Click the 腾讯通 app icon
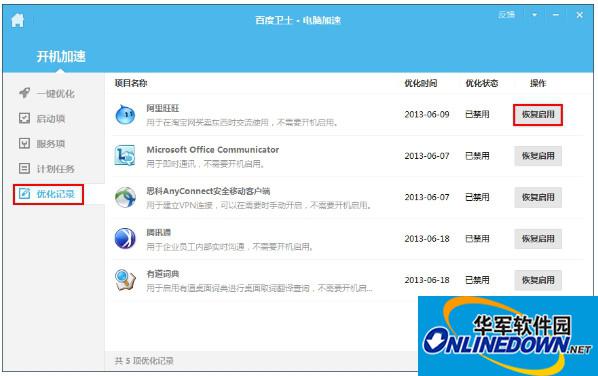Screen dimensions: 598x376 point(125,238)
